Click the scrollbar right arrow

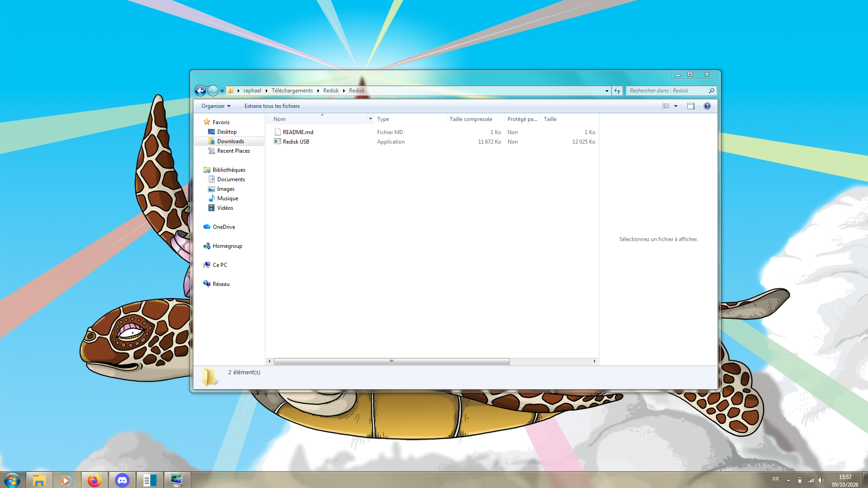595,361
